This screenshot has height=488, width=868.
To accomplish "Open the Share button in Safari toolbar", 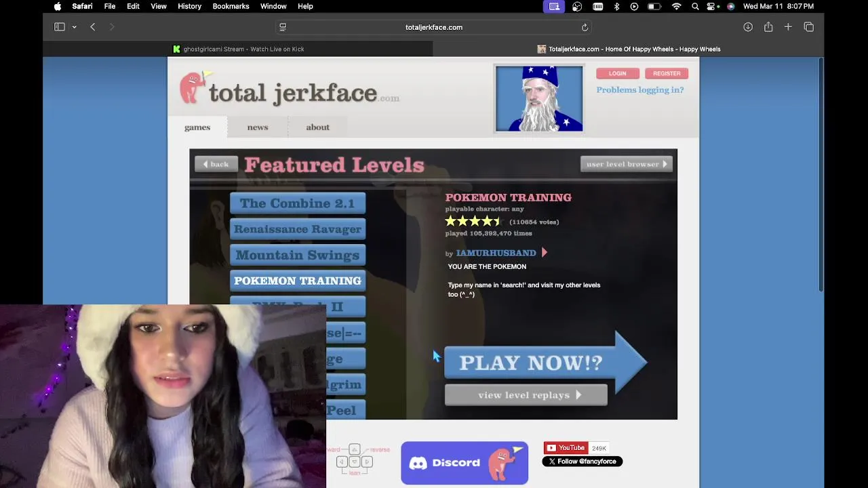I will coord(768,27).
